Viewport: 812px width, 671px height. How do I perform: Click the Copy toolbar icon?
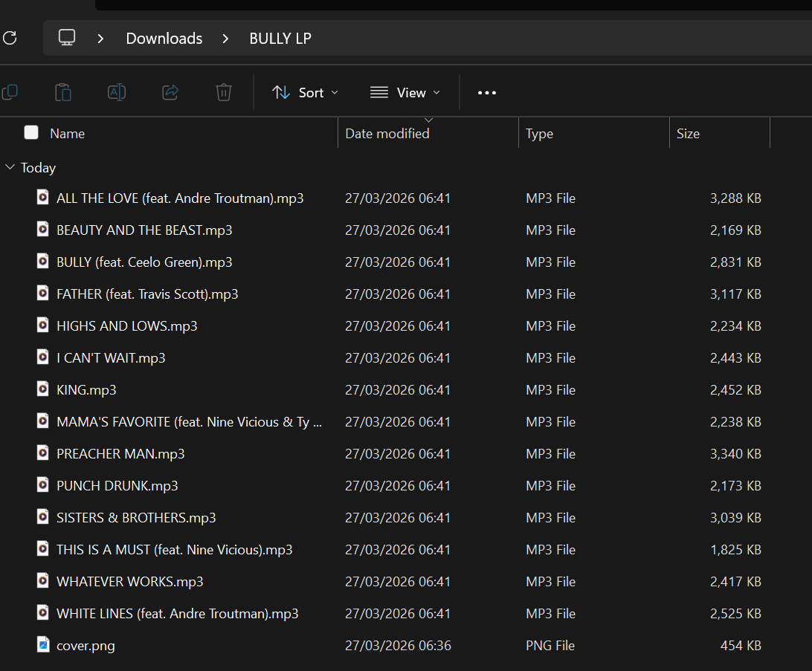pos(10,93)
